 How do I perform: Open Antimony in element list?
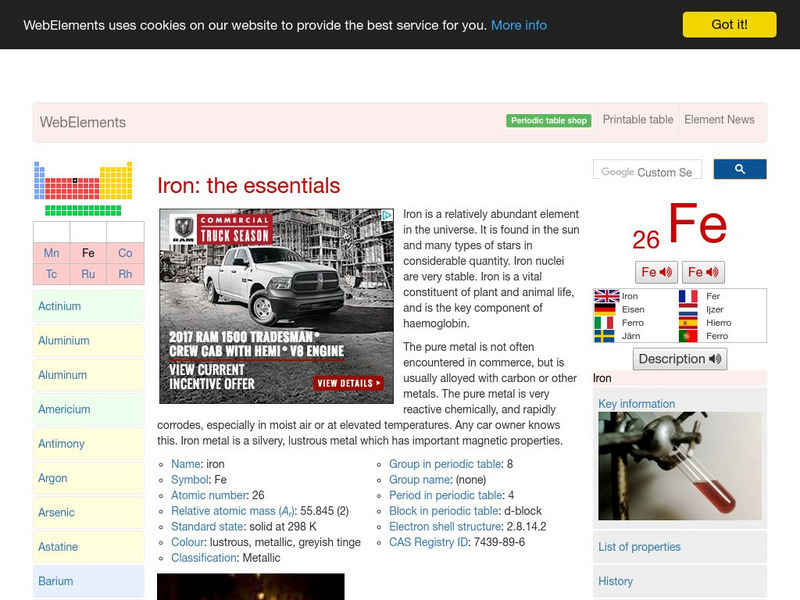pos(89,443)
